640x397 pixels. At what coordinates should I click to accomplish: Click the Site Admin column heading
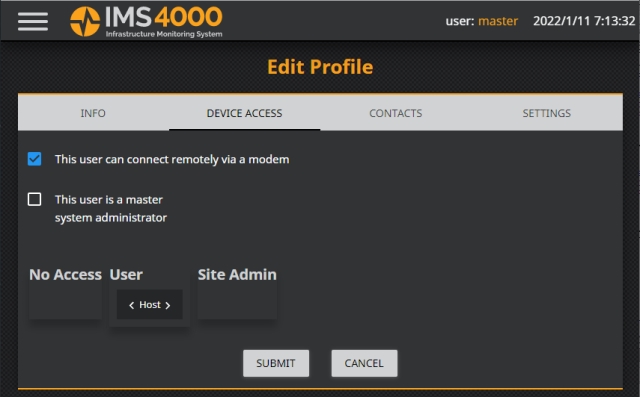[x=237, y=275]
